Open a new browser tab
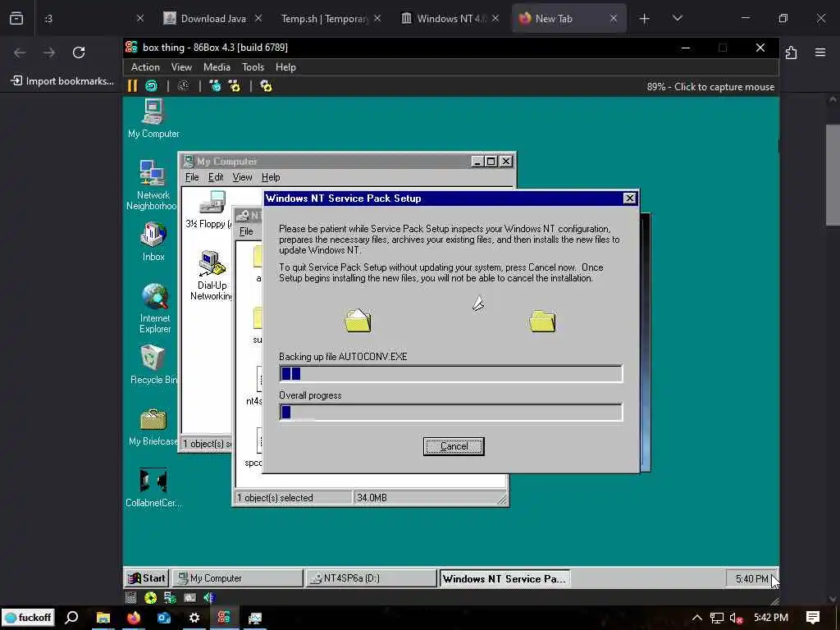This screenshot has height=630, width=840. pyautogui.click(x=644, y=18)
